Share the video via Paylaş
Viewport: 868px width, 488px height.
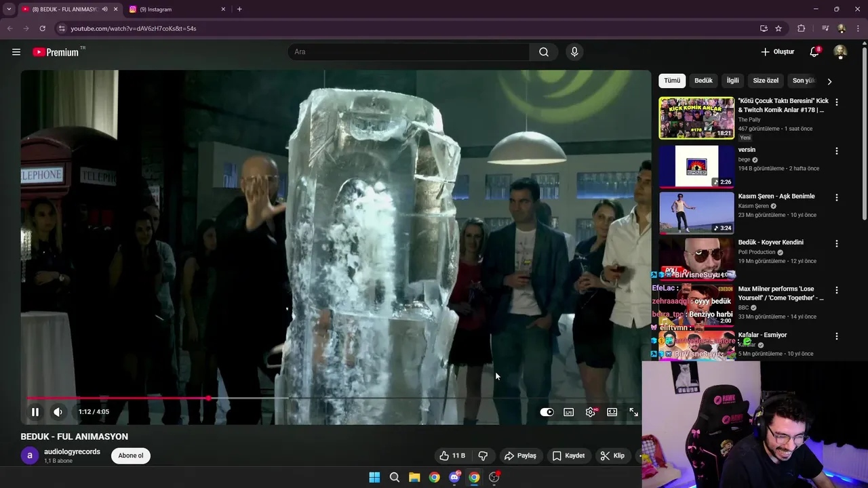pos(520,455)
